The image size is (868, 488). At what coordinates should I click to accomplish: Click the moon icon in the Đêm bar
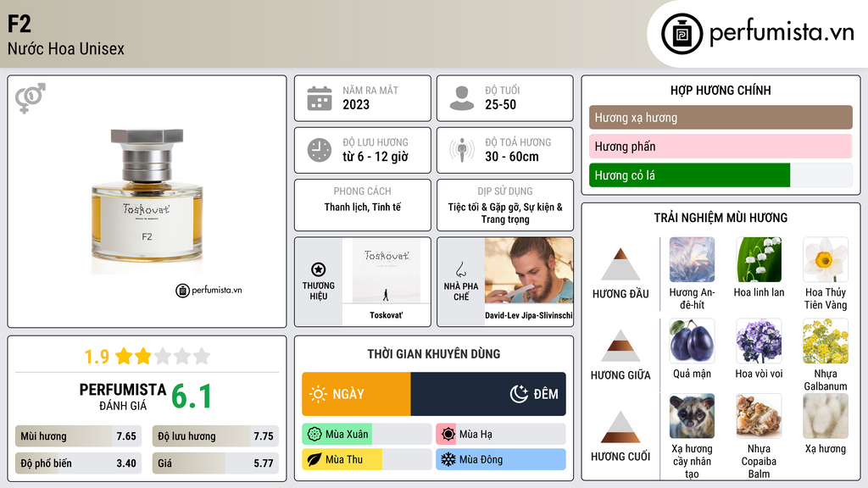pos(519,394)
